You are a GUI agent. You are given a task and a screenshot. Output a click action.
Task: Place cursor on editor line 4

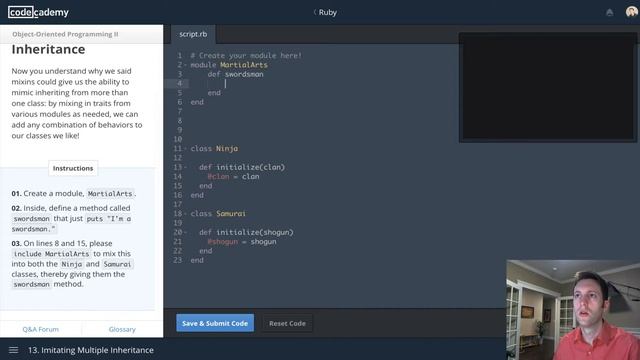click(225, 84)
